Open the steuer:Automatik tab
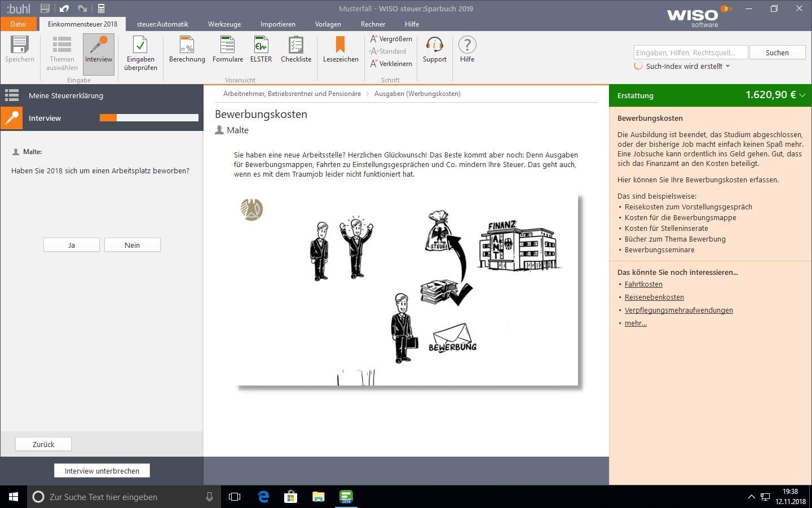This screenshot has width=812, height=508. click(162, 24)
